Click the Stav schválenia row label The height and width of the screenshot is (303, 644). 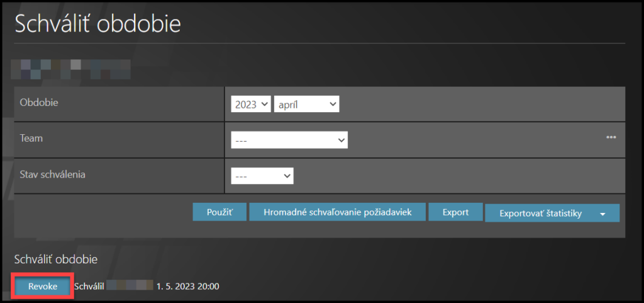coord(52,174)
